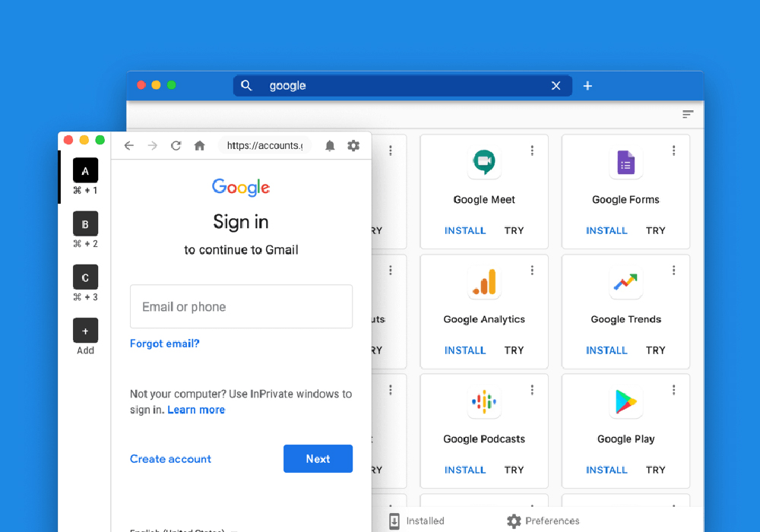Image resolution: width=760 pixels, height=532 pixels.
Task: Switch to workspace C
Action: pos(85,277)
